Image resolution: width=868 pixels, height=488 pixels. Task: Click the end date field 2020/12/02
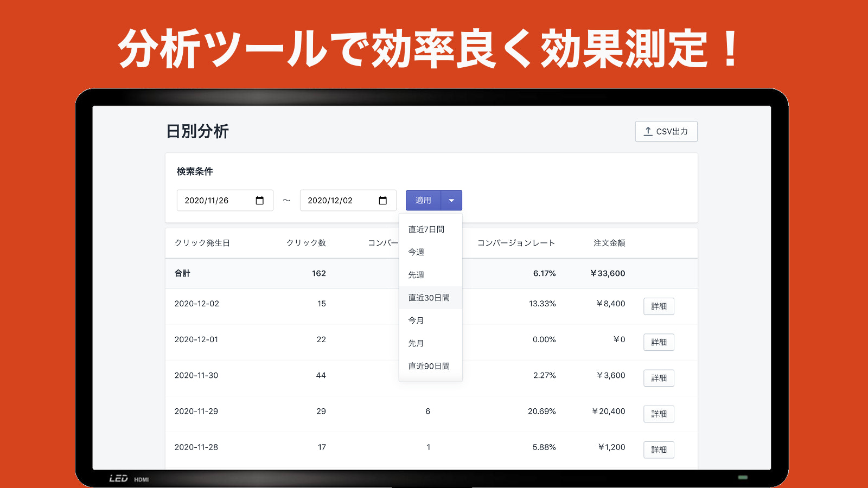(x=337, y=201)
